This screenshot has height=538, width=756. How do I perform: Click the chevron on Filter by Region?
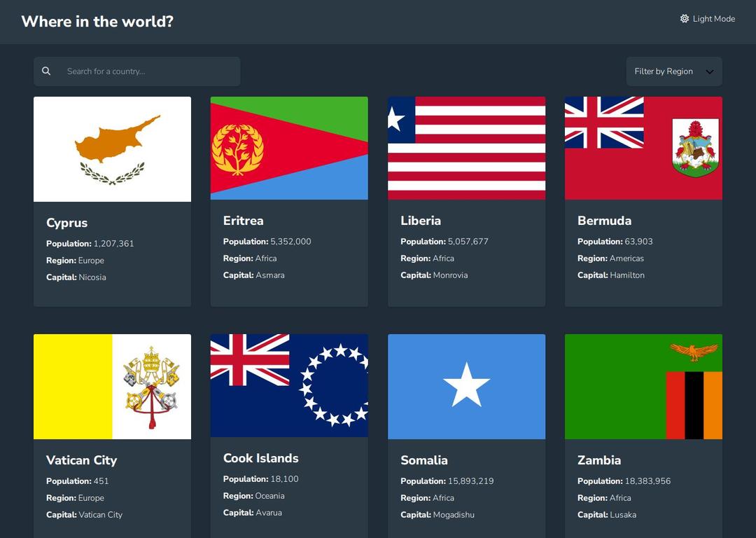709,71
